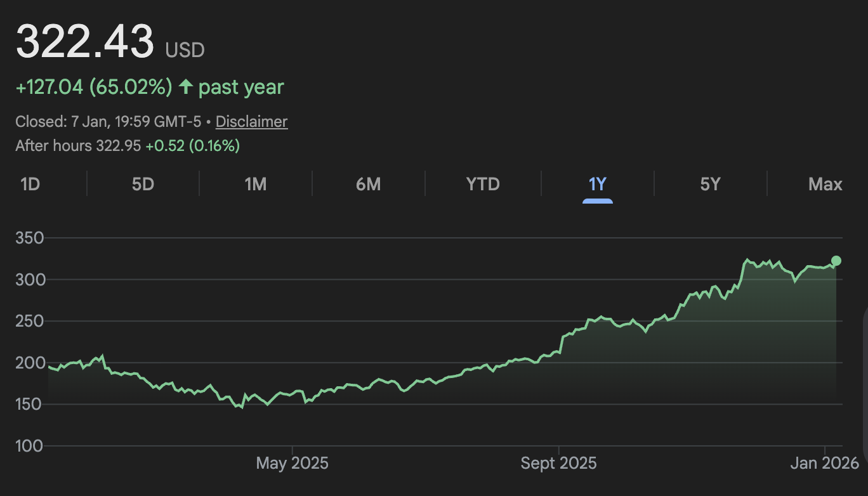
Task: Click the +127.04 change value
Action: 51,86
